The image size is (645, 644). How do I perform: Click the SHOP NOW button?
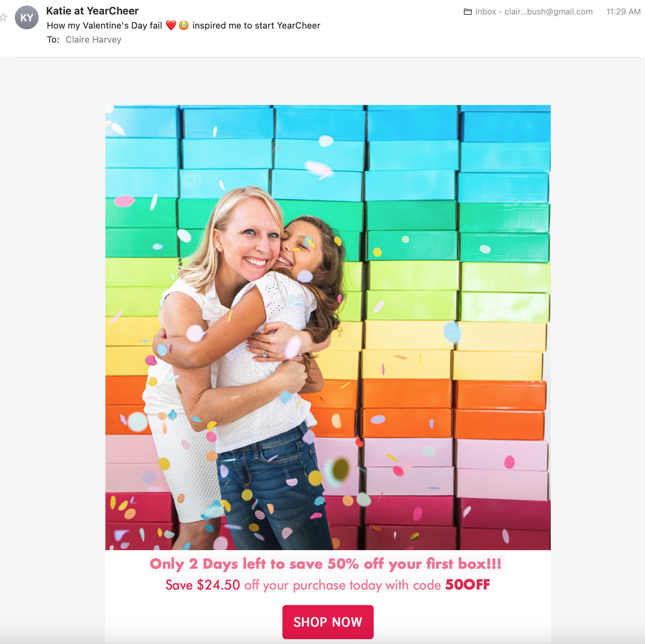coord(328,622)
